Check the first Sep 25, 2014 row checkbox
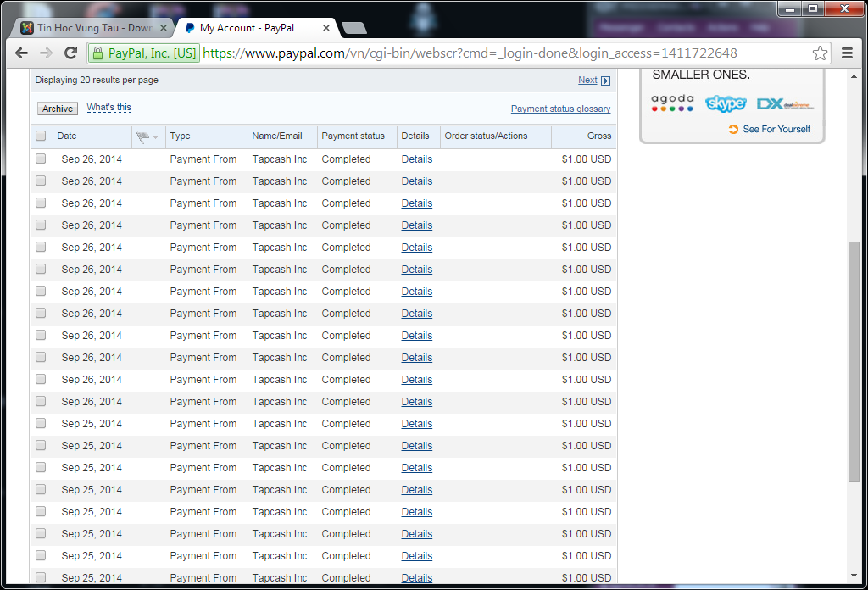 [x=41, y=423]
